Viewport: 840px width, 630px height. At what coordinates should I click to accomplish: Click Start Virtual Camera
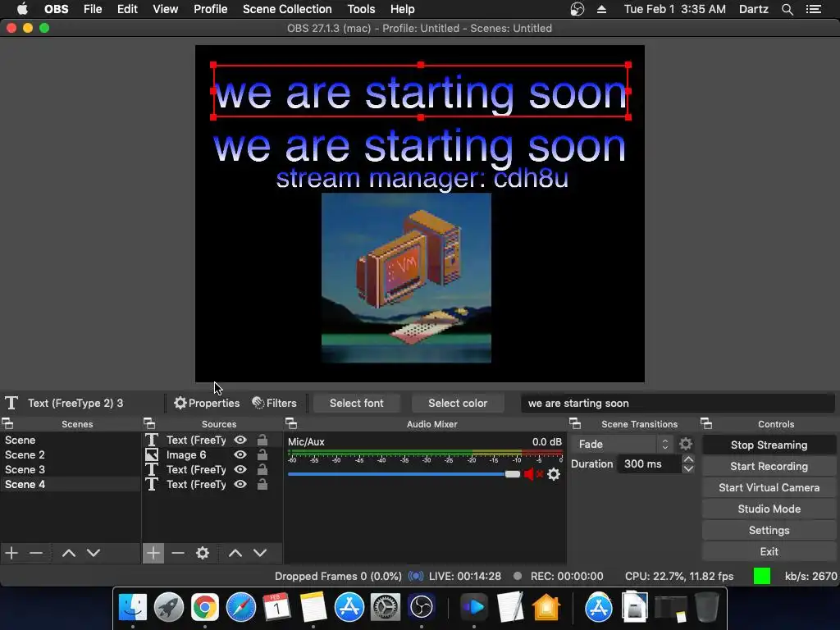pyautogui.click(x=769, y=488)
